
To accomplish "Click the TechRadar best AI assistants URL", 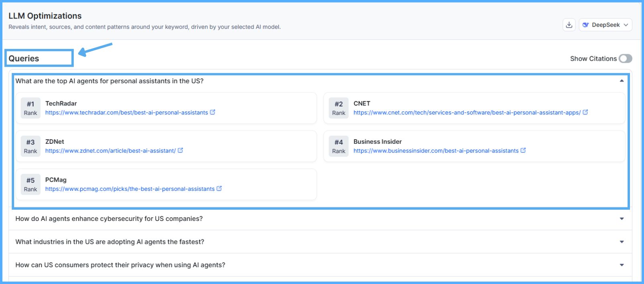I will pos(126,113).
